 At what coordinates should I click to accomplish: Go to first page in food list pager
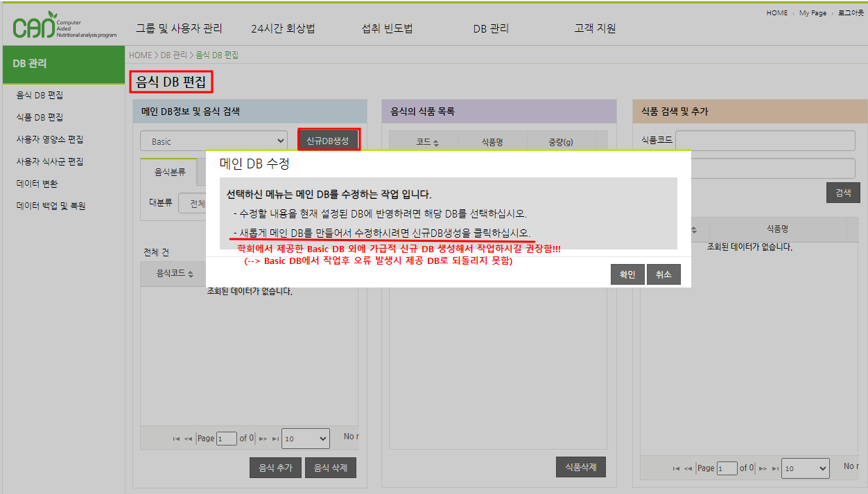[x=176, y=439]
